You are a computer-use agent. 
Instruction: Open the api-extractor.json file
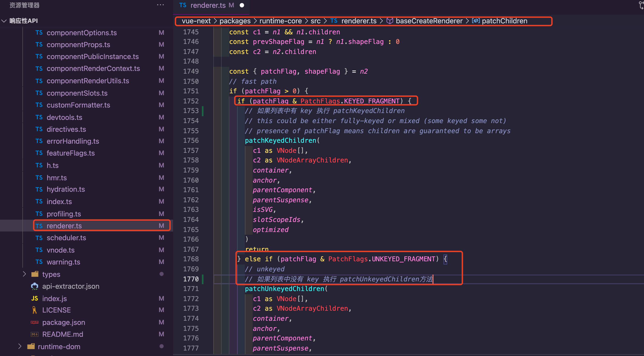pos(70,286)
